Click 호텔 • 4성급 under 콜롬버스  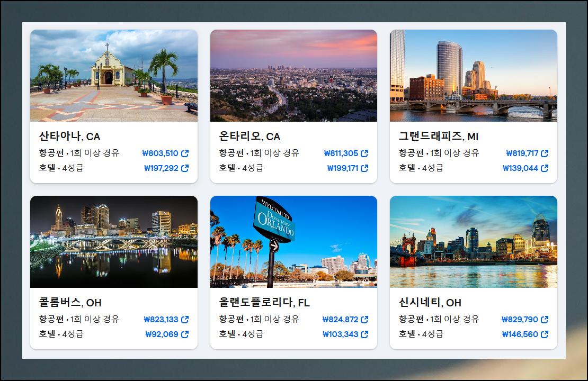coord(61,334)
